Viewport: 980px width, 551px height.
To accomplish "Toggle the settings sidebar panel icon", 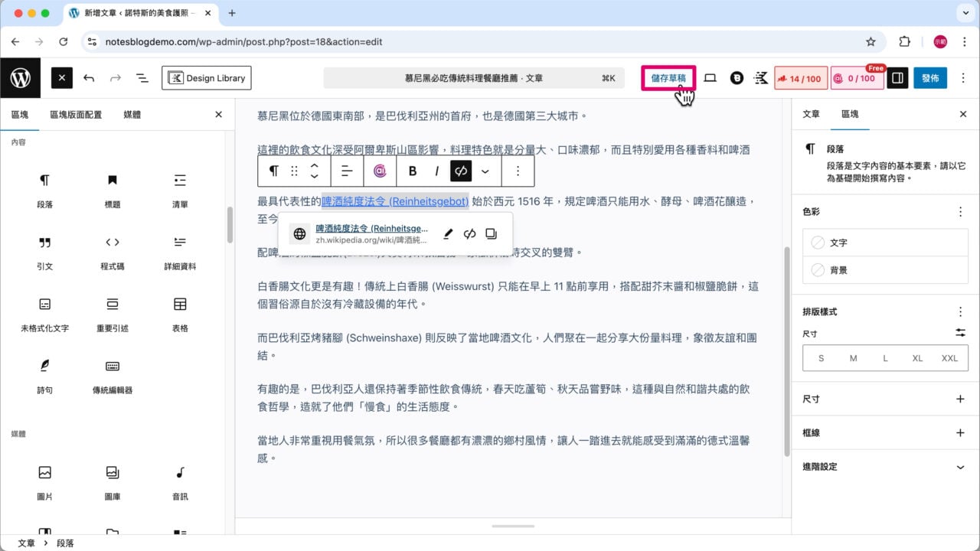I will point(897,77).
